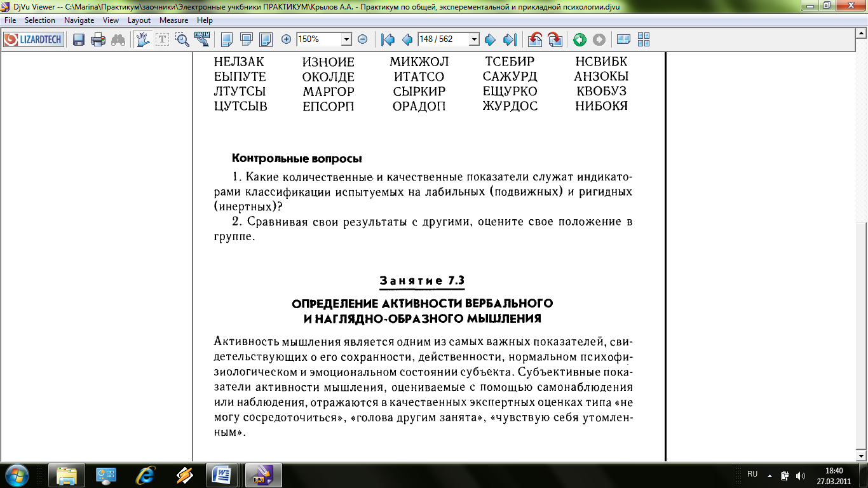Navigate back with green arrow
Screen dimensions: 868x488
pos(580,39)
